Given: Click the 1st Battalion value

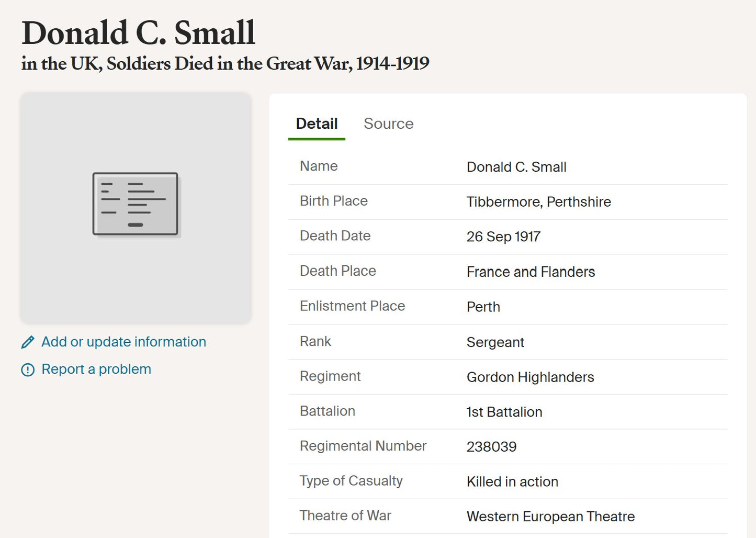Looking at the screenshot, I should [504, 412].
